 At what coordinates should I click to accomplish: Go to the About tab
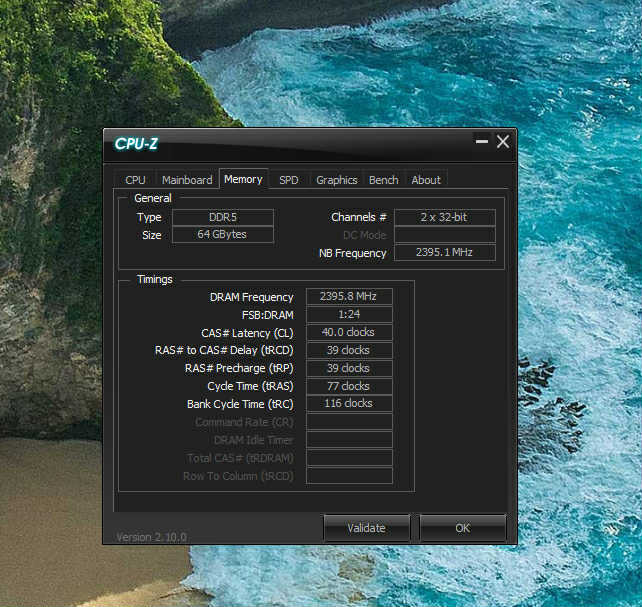pos(426,180)
